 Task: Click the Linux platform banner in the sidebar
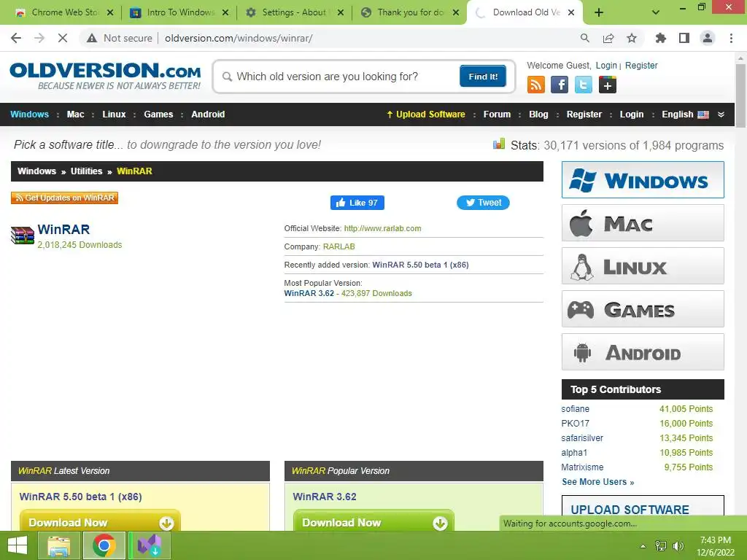pyautogui.click(x=643, y=266)
